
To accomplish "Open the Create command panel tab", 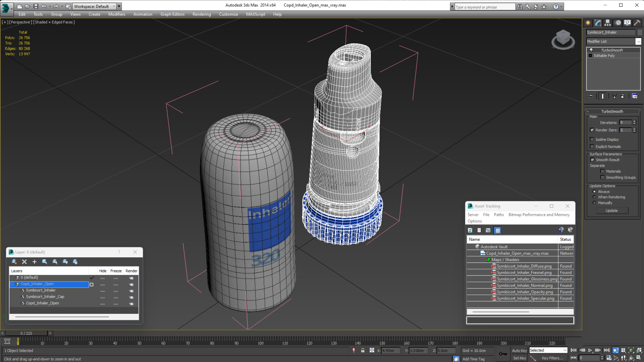I will (588, 23).
